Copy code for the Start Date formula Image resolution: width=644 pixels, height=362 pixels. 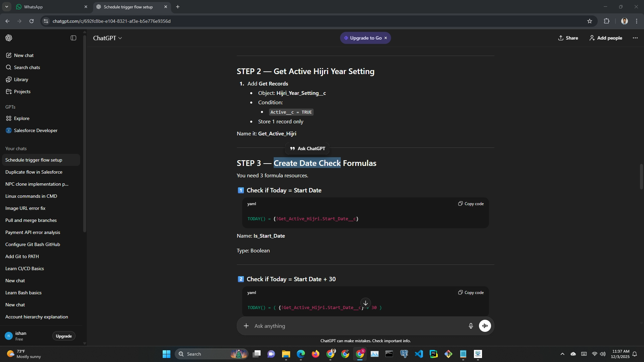(471, 204)
